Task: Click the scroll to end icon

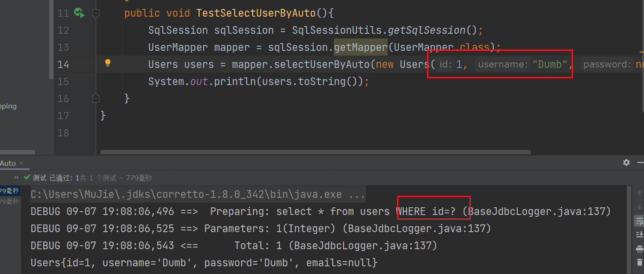Action: (640, 235)
